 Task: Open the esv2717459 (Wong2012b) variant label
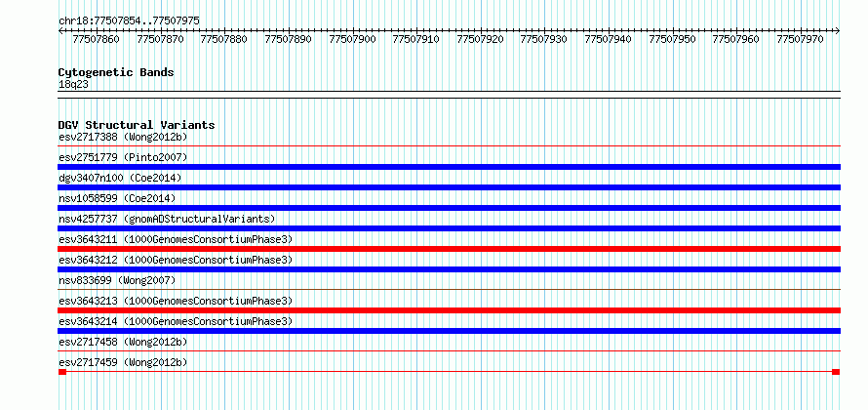[x=123, y=362]
